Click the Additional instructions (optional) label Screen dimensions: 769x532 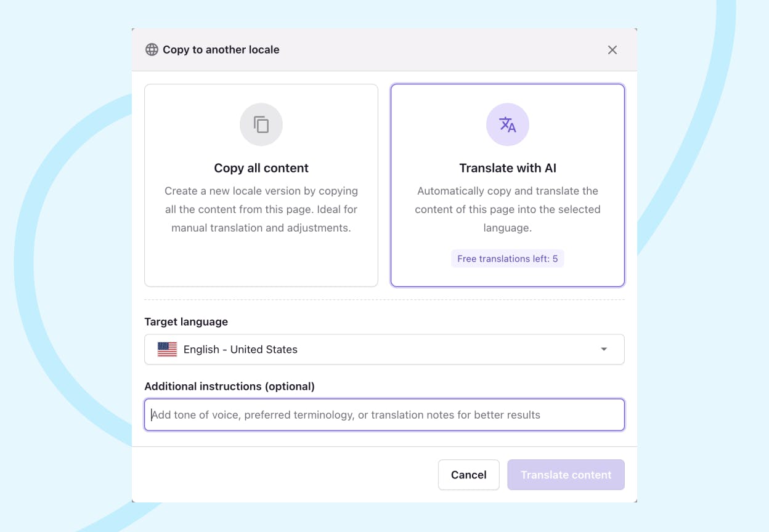click(x=229, y=386)
